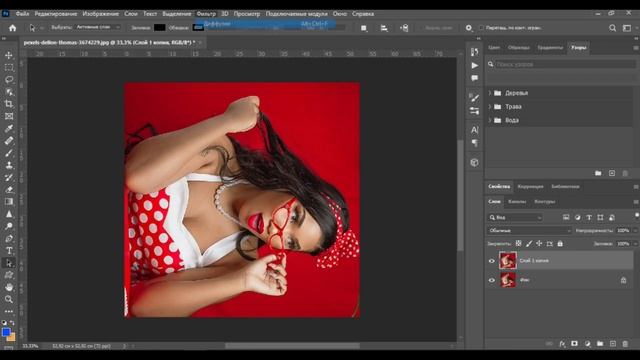Viewport: 640px width, 360px height.
Task: Click the Home icon in options bar
Action: pos(13,28)
